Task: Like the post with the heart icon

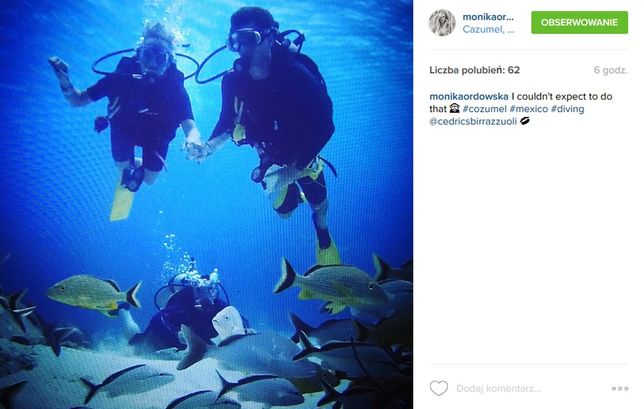Action: click(x=439, y=388)
